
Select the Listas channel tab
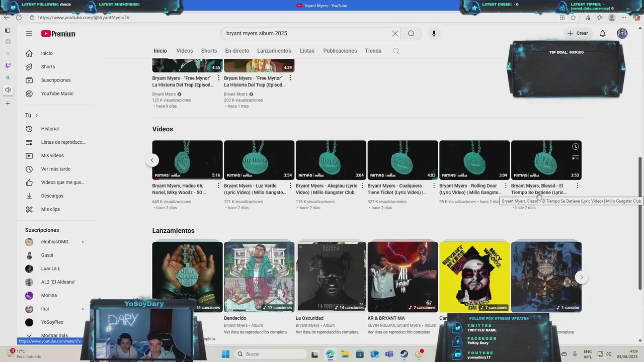coord(307,51)
